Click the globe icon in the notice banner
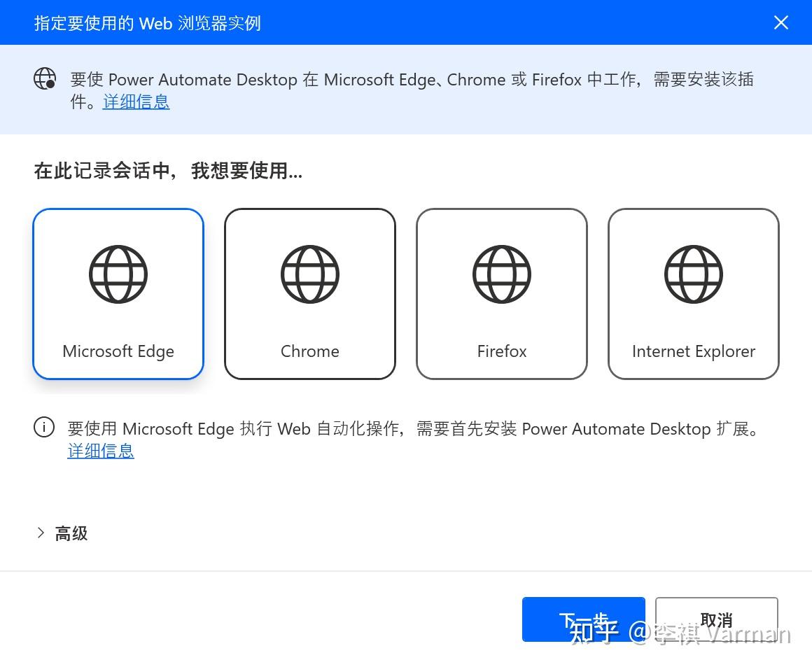 pos(44,78)
